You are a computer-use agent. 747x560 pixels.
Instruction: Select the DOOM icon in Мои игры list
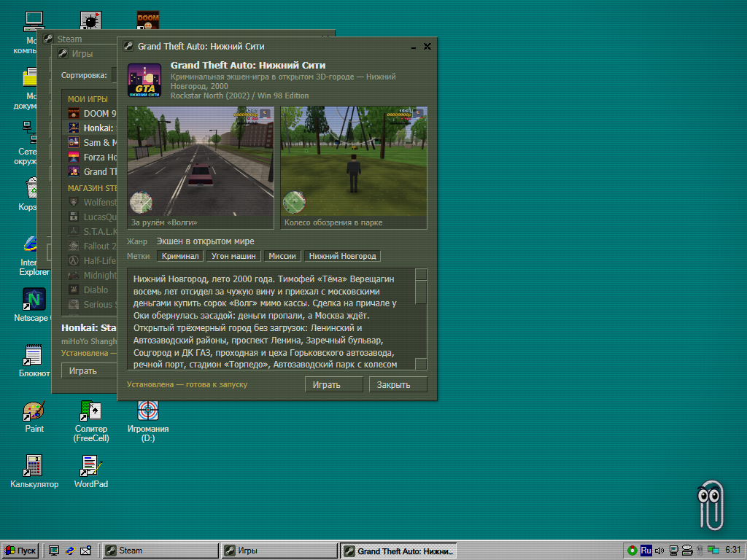[x=74, y=113]
